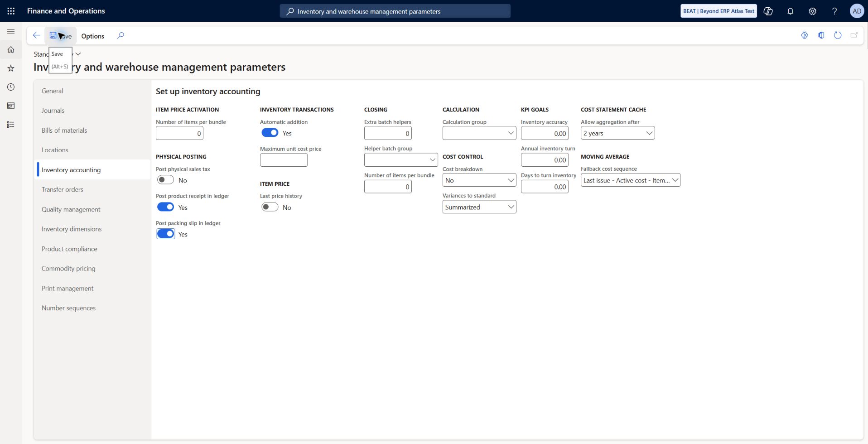
Task: Click the open in new window icon
Action: point(854,35)
